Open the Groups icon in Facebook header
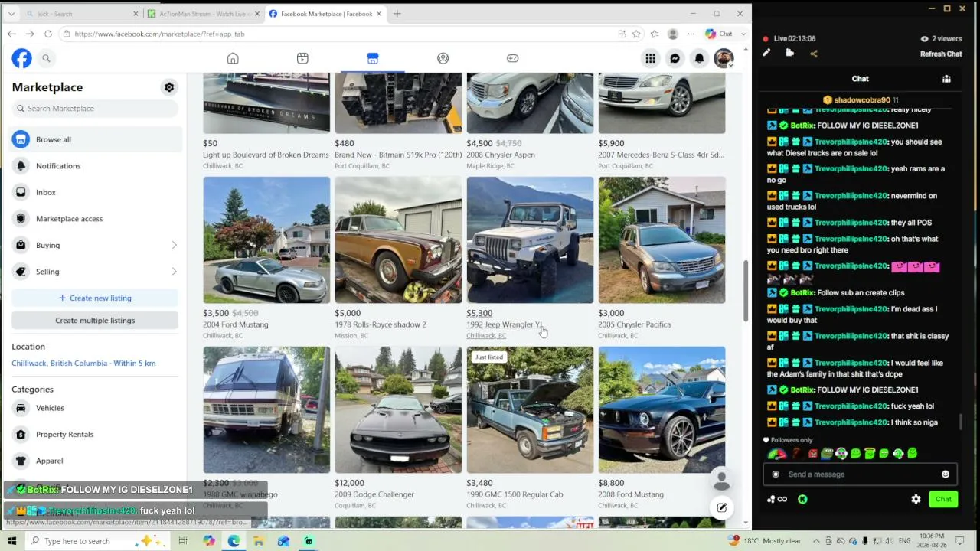Image resolution: width=980 pixels, height=551 pixels. [x=443, y=58]
